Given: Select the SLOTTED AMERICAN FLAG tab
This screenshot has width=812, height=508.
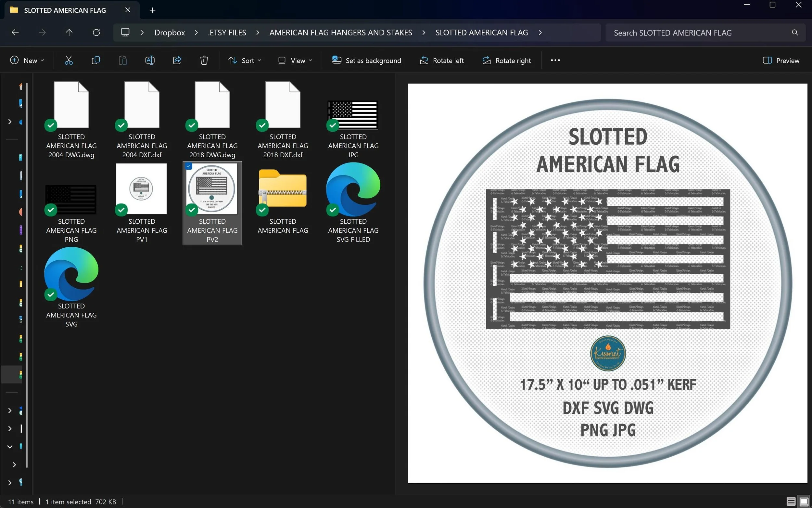Looking at the screenshot, I should click(x=65, y=10).
